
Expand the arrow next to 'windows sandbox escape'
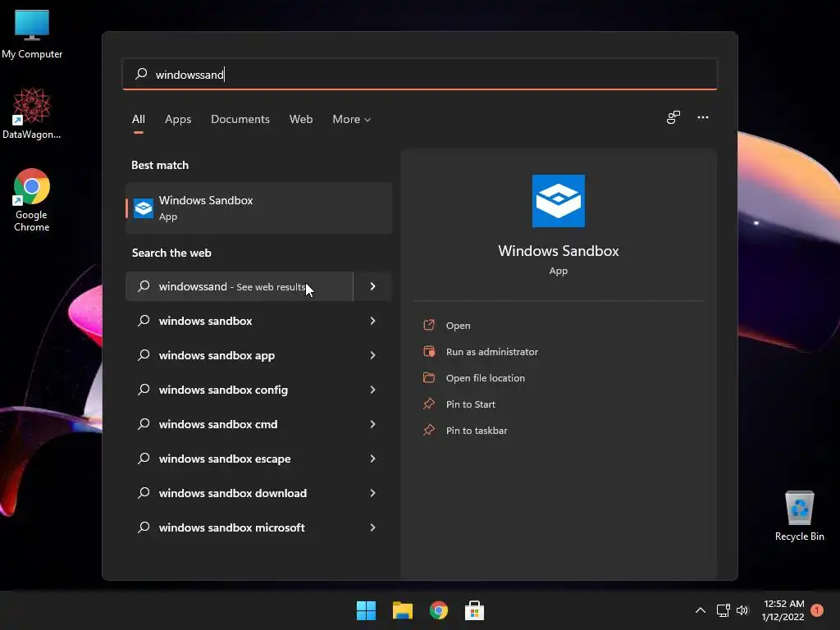373,458
